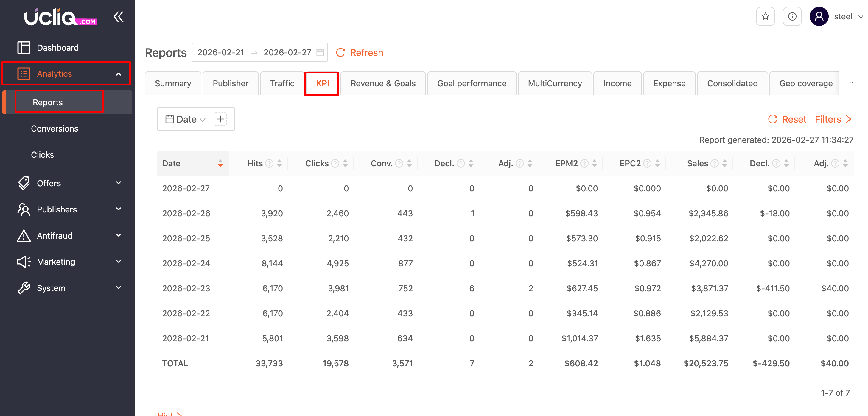Toggle sort on the Date column
This screenshot has height=416, width=868.
(x=220, y=164)
